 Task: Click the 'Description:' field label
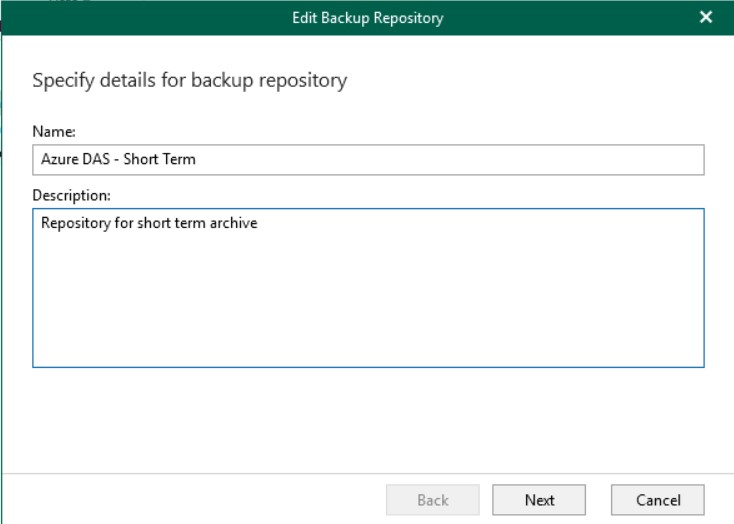pos(71,195)
